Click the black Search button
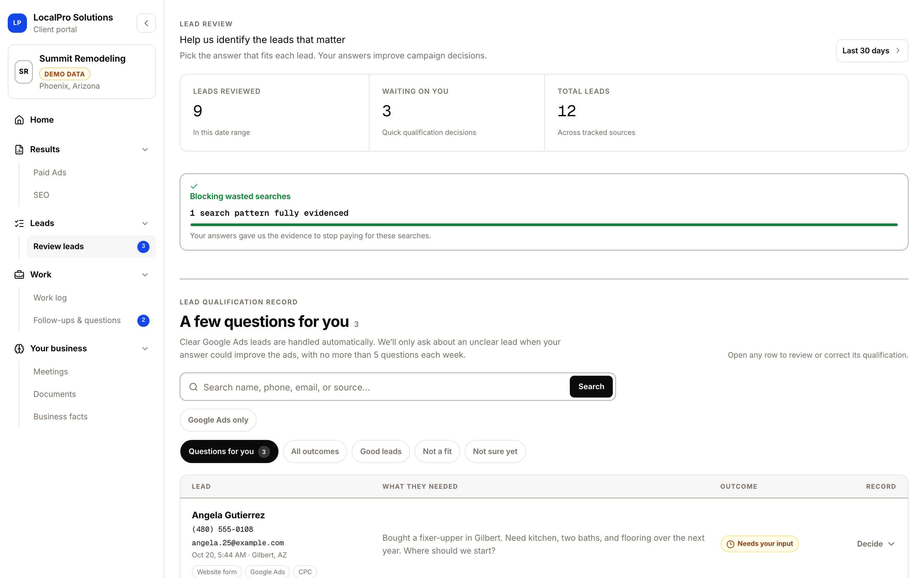The width and height of the screenshot is (924, 578). [x=591, y=387]
